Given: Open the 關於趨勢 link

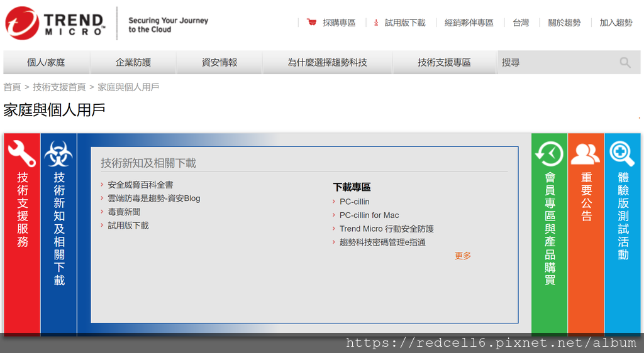Looking at the screenshot, I should (564, 23).
